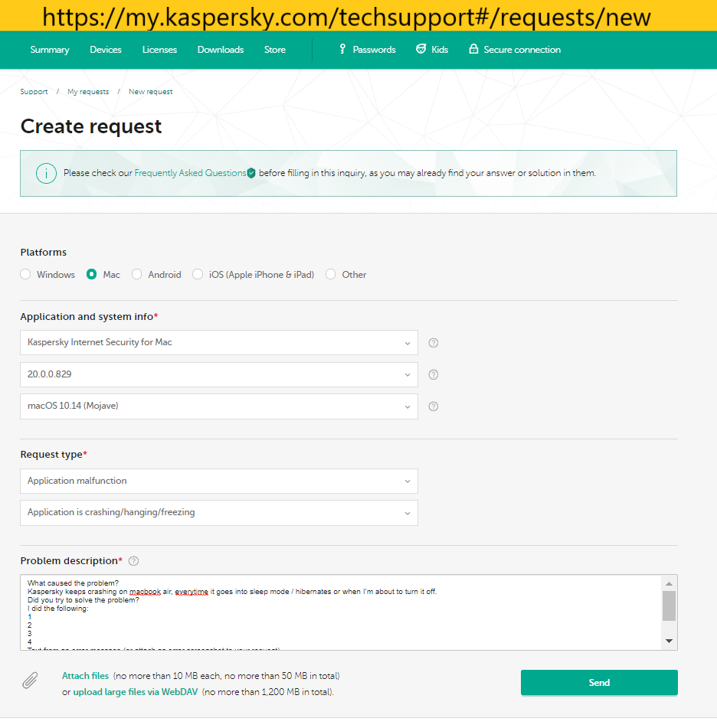Screen dimensions: 717x728
Task: Click the Passwords key icon
Action: (342, 49)
